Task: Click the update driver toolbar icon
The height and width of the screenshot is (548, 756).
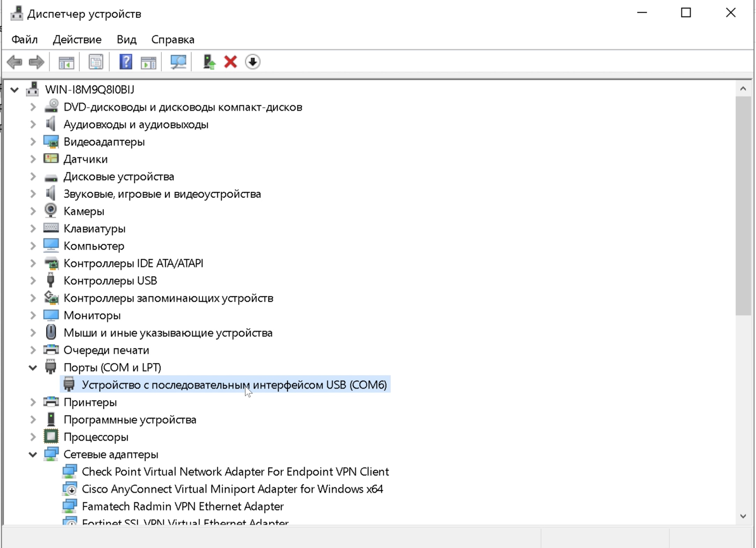Action: [x=209, y=62]
